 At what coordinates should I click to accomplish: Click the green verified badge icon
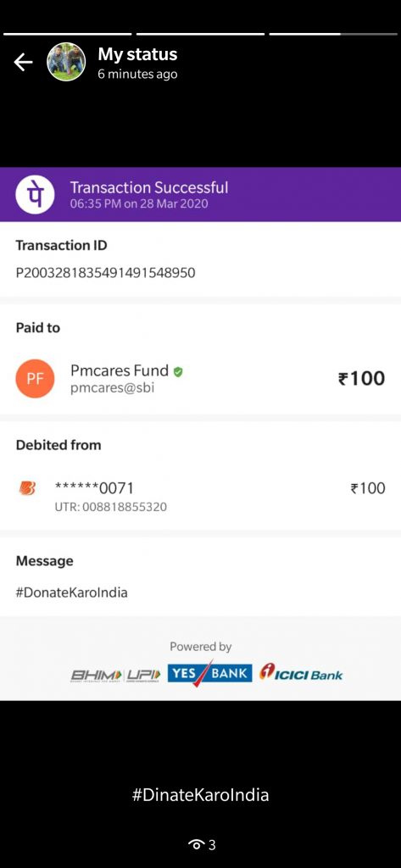[x=178, y=371]
